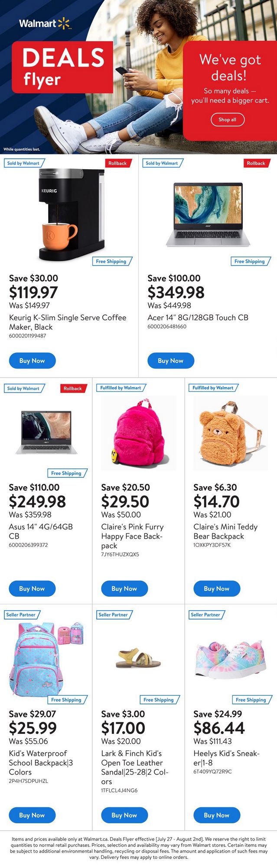
Task: Click Buy Now for Asus 14" Chromebook
Action: coord(32,589)
